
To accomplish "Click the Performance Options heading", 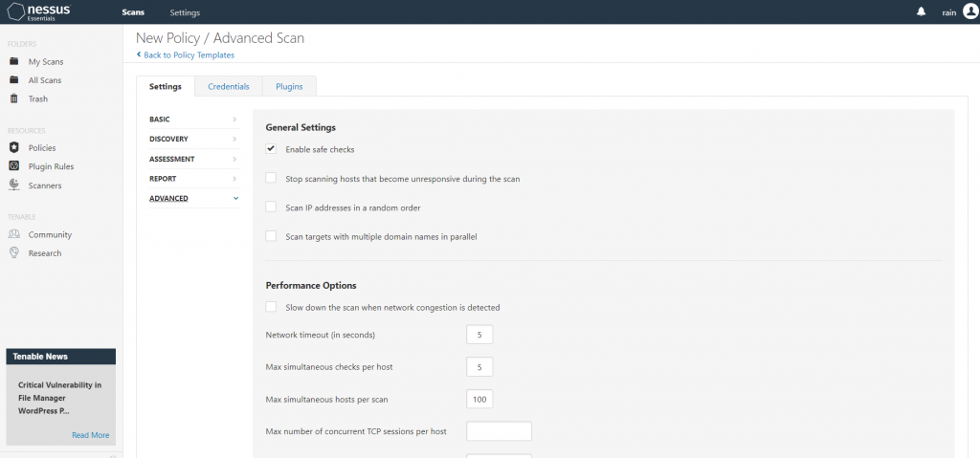I will (x=311, y=286).
